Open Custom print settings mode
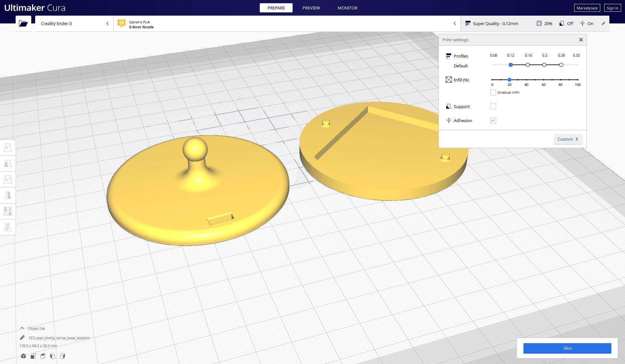This screenshot has height=364, width=625. [x=568, y=139]
